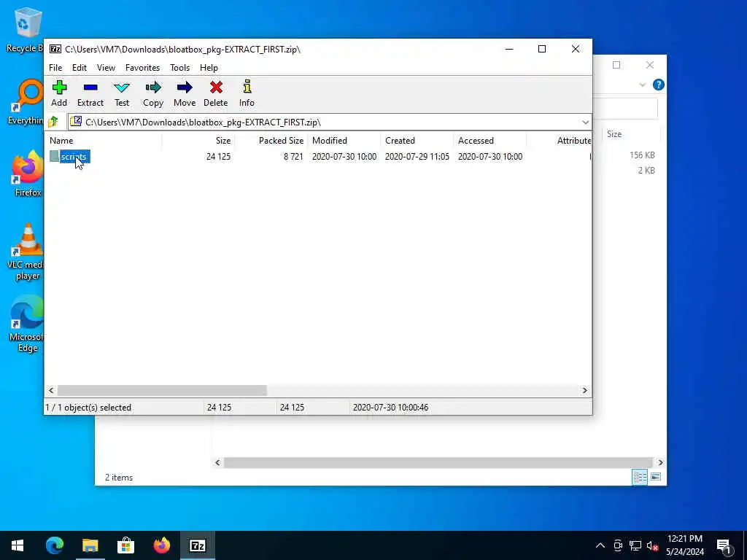Sort by the Modified column header
The height and width of the screenshot is (560, 747).
344,141
